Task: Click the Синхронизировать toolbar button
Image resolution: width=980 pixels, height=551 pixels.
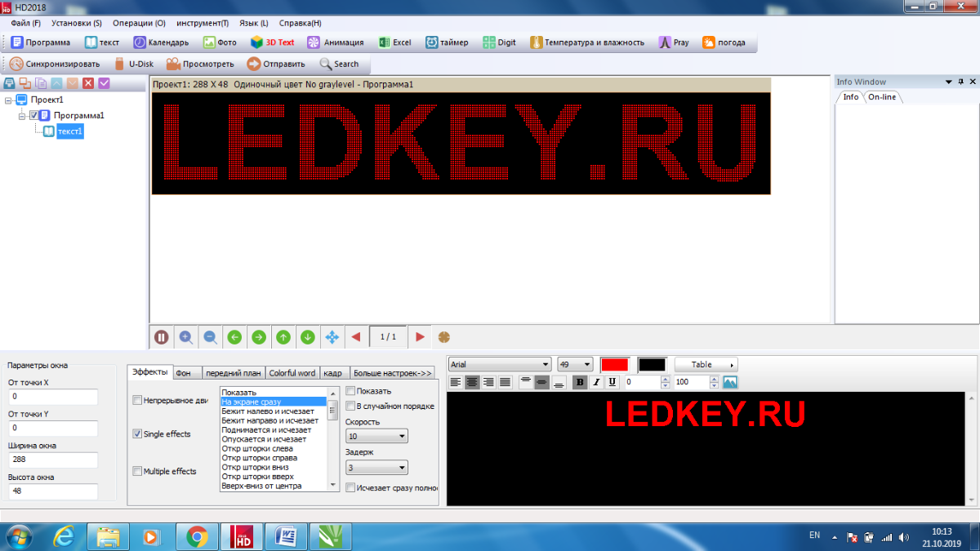Action: point(55,64)
